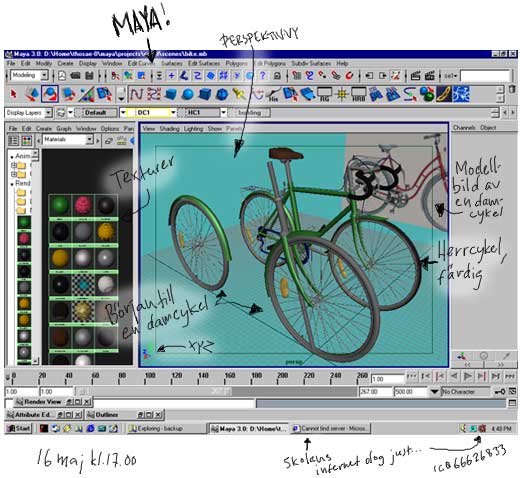
Task: Click the Windows Start button
Action: (19, 428)
